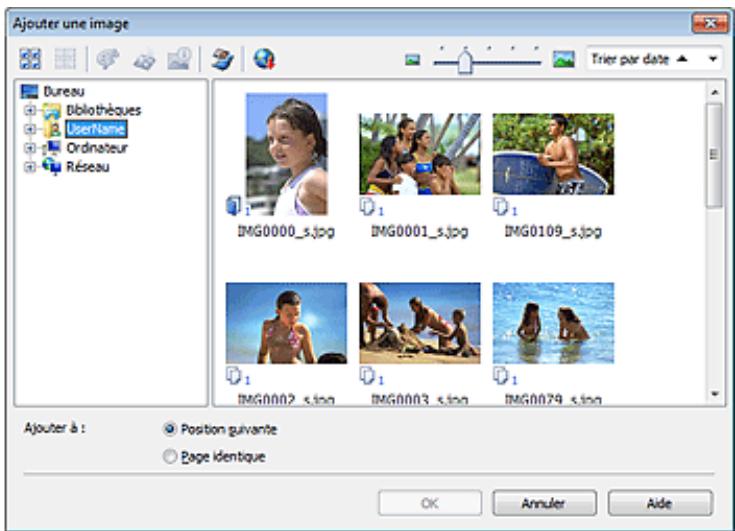Click the grayed deselect all images icon
The height and width of the screenshot is (531, 735).
pos(65,59)
